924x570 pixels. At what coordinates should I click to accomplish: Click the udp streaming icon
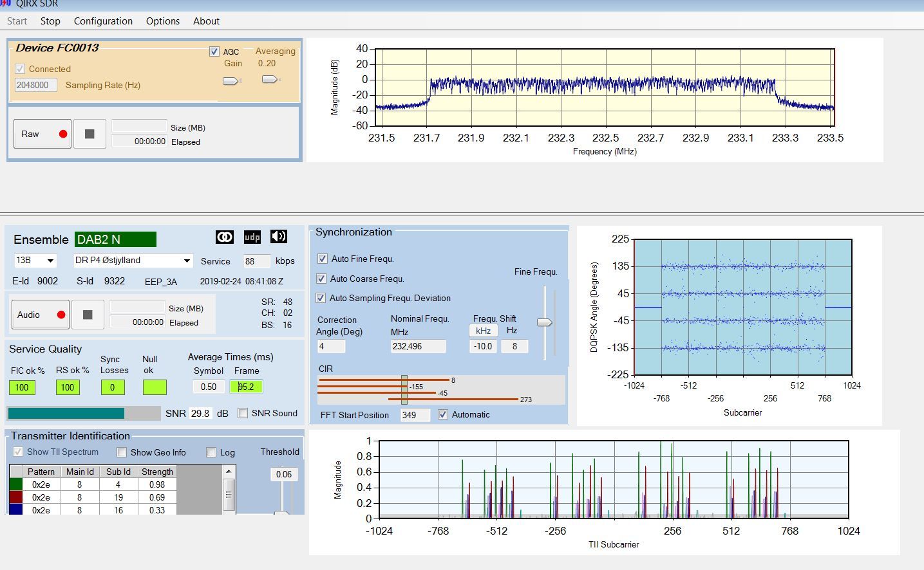pos(252,237)
